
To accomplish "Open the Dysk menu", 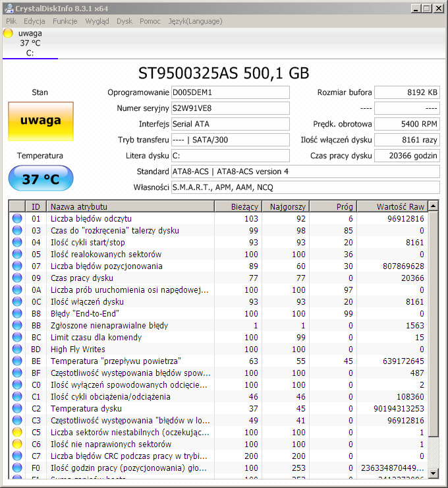I will pyautogui.click(x=125, y=21).
